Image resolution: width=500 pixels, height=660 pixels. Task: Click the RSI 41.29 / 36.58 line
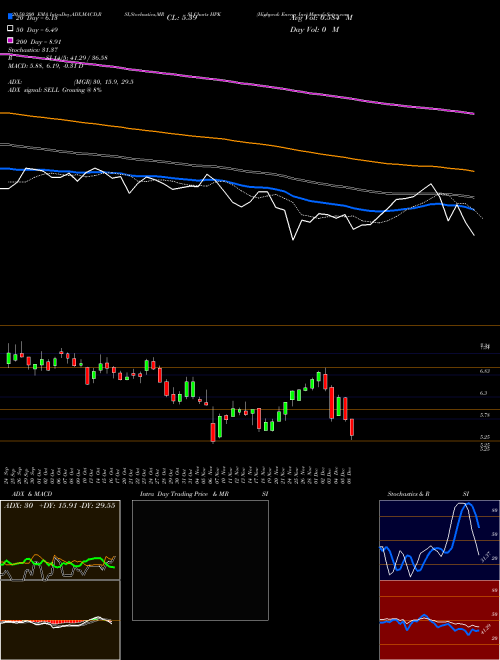[x=58, y=58]
